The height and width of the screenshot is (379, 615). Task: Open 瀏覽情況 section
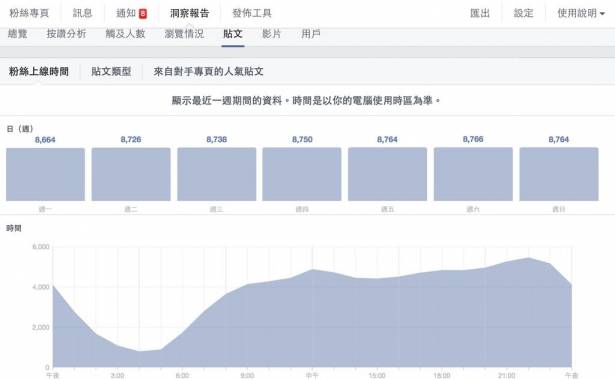click(x=184, y=34)
